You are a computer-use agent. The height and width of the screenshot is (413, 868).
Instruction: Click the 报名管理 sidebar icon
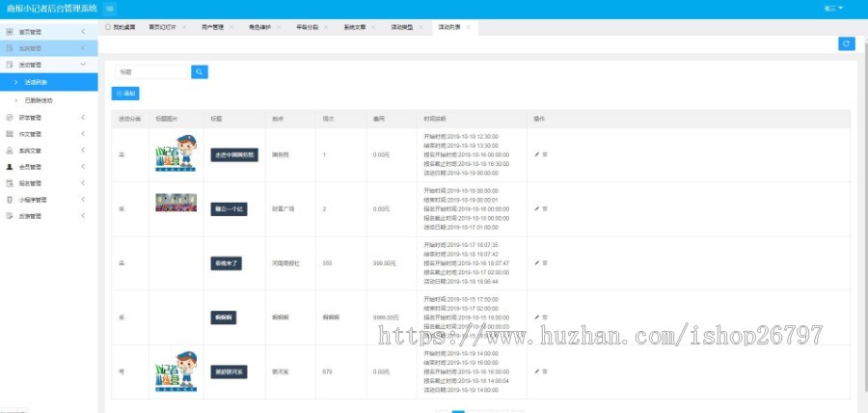[10, 183]
